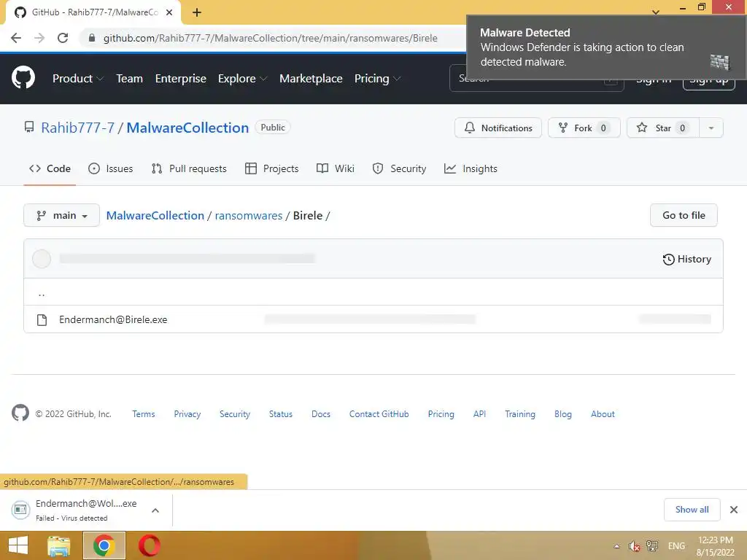747x560 pixels.
Task: Expand download item options chevron
Action: 155,510
